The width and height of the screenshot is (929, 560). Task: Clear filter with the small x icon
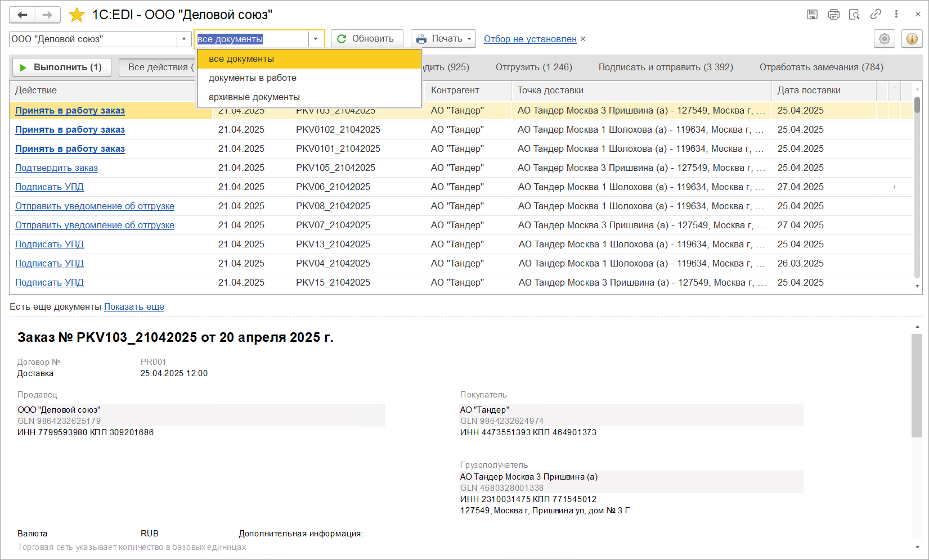coord(583,39)
